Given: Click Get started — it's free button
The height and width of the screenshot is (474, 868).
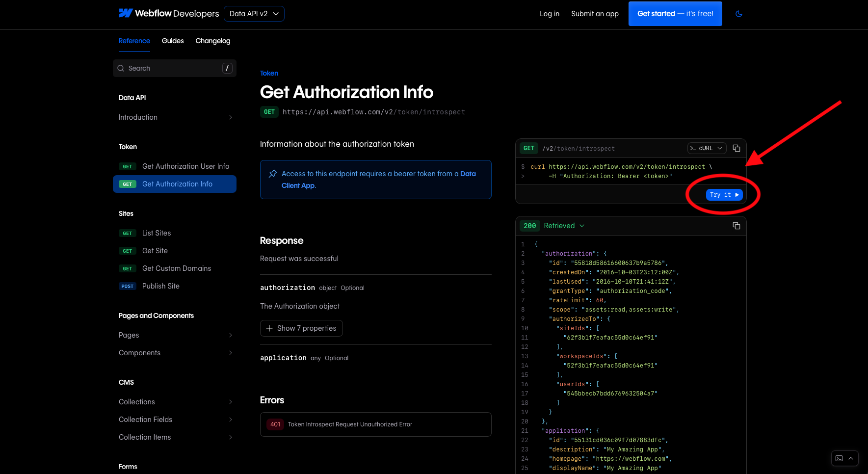Looking at the screenshot, I should (675, 14).
